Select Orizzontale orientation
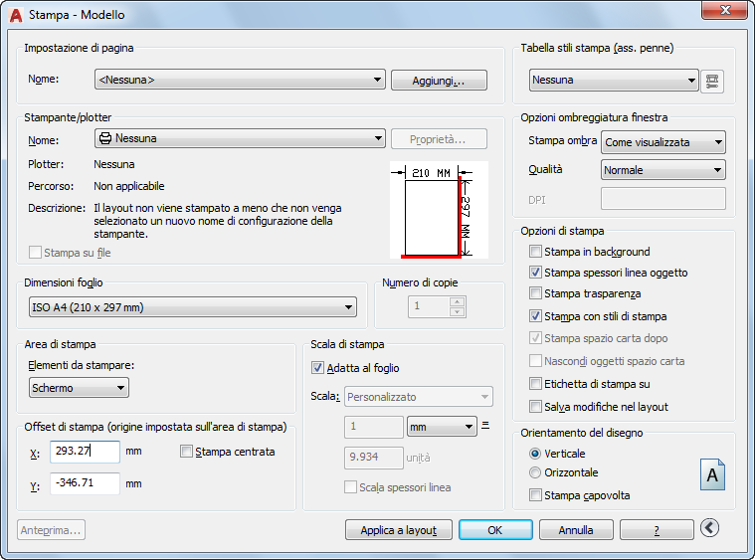The width and height of the screenshot is (755, 560). click(x=535, y=472)
